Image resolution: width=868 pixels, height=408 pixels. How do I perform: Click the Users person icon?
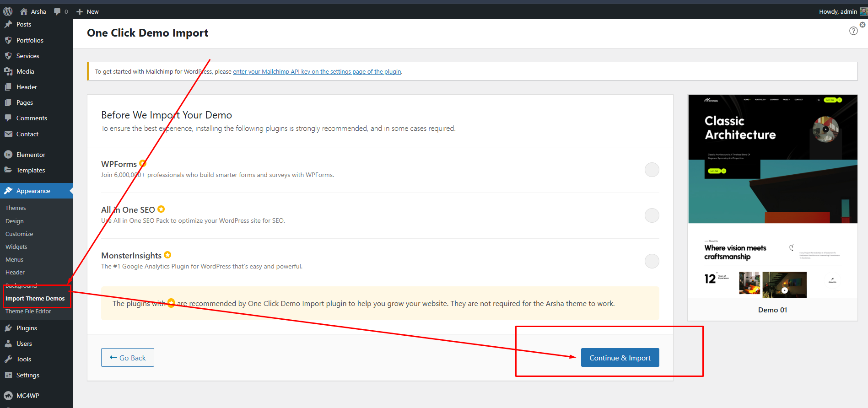coord(8,344)
